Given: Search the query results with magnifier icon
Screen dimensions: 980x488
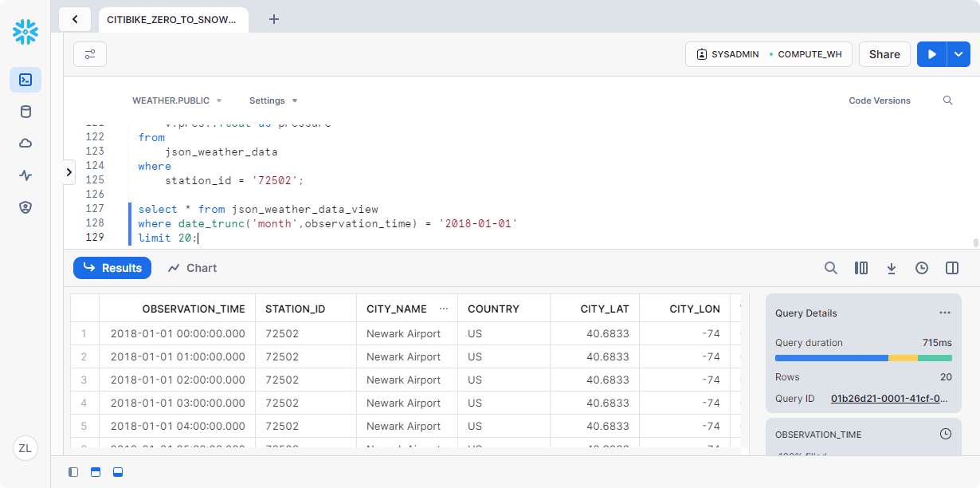Looking at the screenshot, I should (x=831, y=268).
